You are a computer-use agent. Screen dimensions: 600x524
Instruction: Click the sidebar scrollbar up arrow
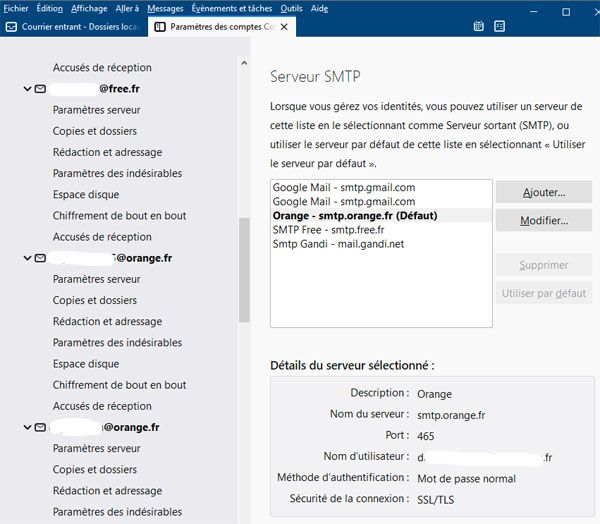pyautogui.click(x=244, y=63)
